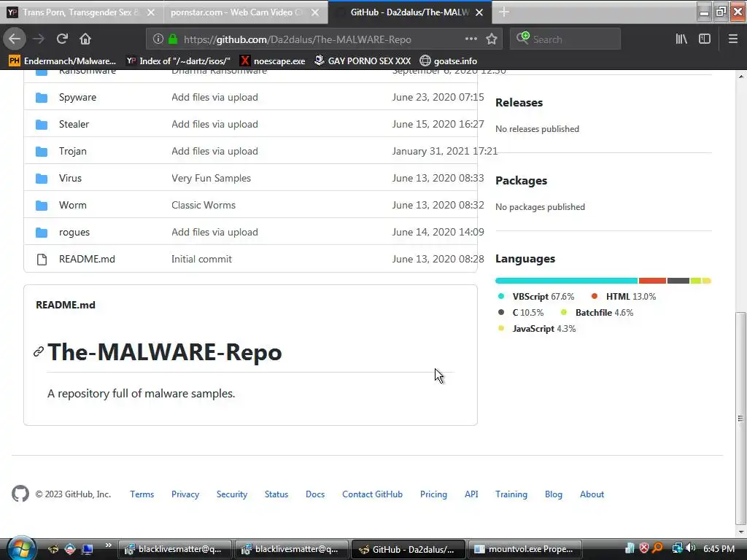The width and height of the screenshot is (747, 560).
Task: Click the anchor link icon beside README heading
Action: 39,352
